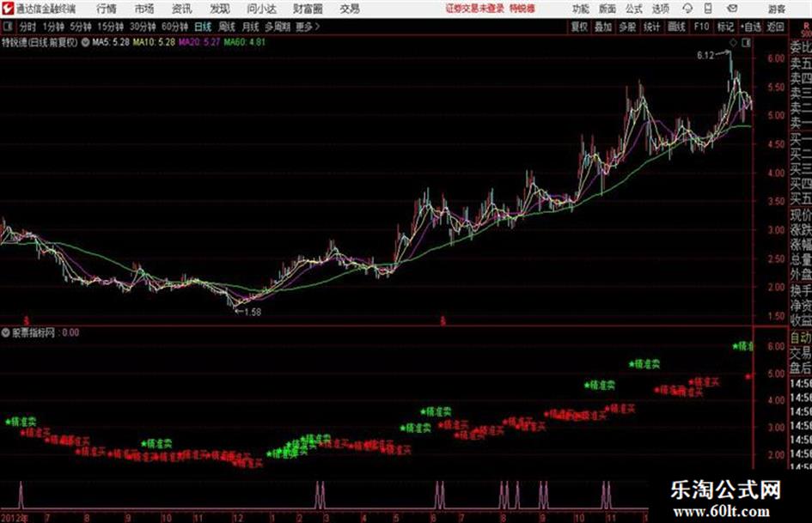This screenshot has height=523, width=812.
Task: Open the 财富圈 menu
Action: pyautogui.click(x=308, y=9)
